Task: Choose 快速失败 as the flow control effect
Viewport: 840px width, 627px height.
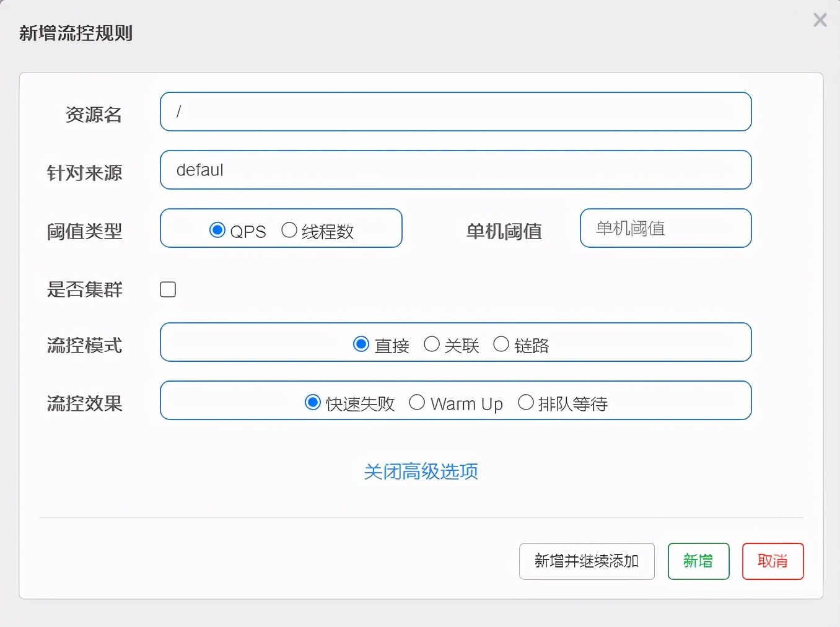Action: pos(313,402)
